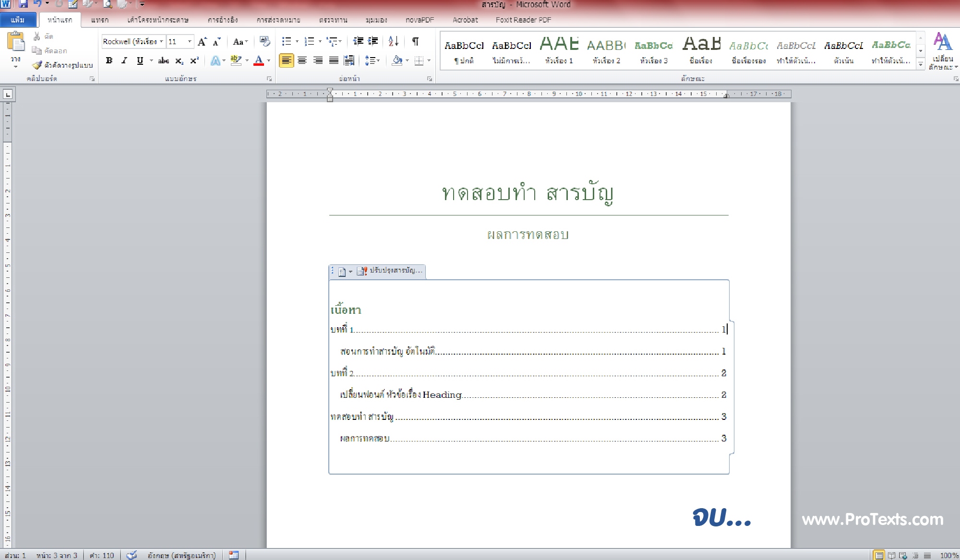Click the red Font Color A button
The image size is (960, 560).
[x=259, y=60]
